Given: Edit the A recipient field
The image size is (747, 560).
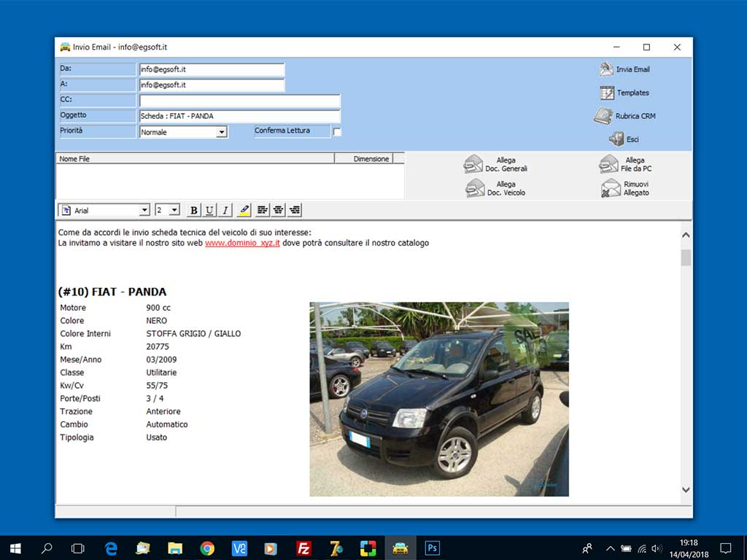Looking at the screenshot, I should coord(212,85).
